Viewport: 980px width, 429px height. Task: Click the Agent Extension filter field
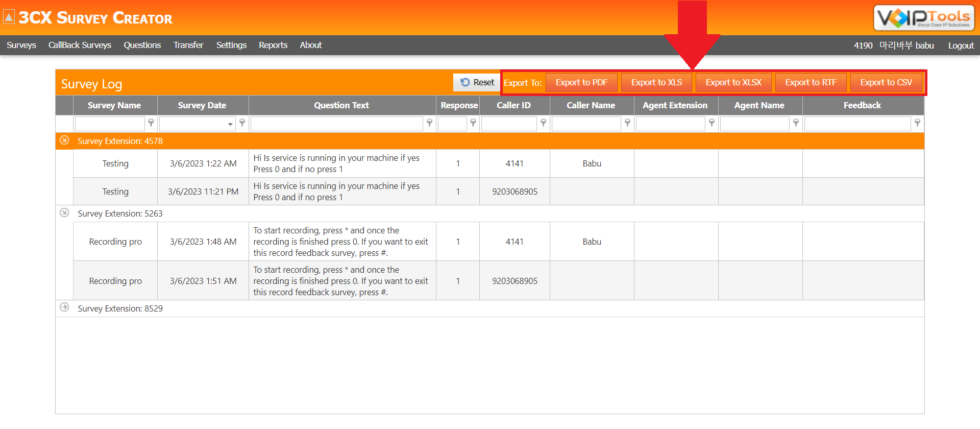click(x=670, y=124)
